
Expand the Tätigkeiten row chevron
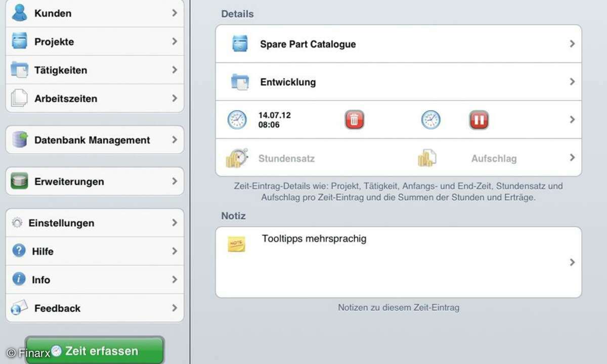pyautogui.click(x=175, y=70)
